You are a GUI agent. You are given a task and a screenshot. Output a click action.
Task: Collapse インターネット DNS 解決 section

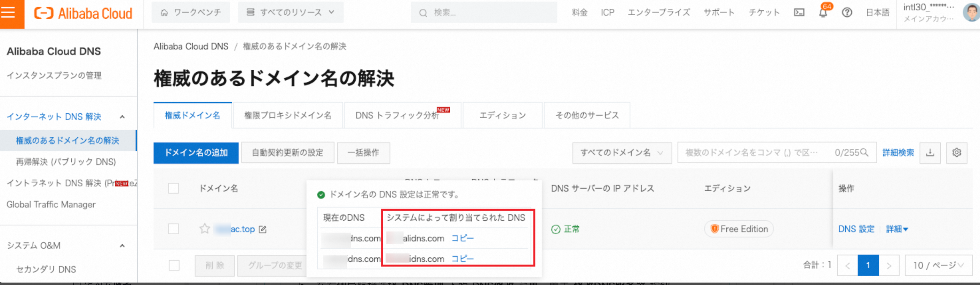point(122,117)
